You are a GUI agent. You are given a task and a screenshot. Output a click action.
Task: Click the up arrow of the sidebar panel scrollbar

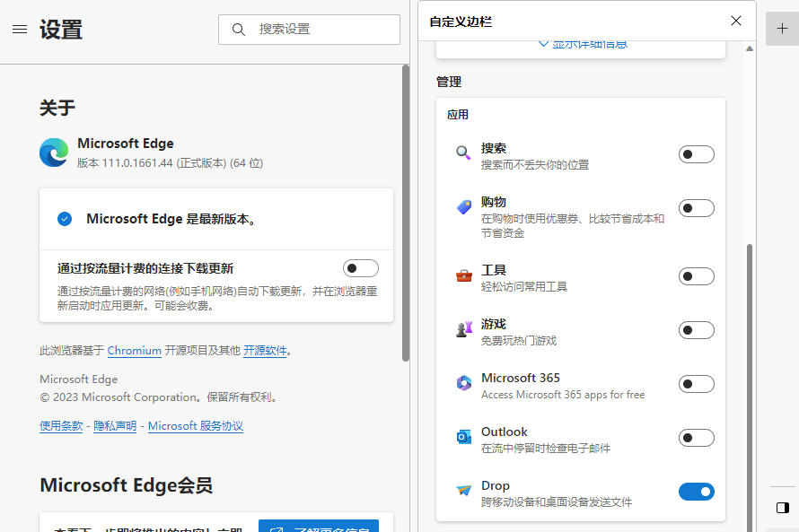(750, 48)
